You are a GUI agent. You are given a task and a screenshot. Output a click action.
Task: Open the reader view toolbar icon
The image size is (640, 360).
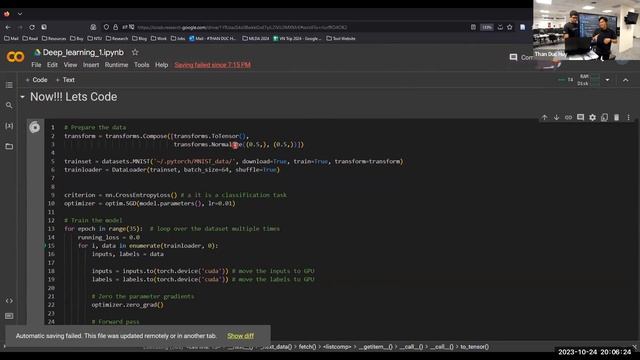473,27
